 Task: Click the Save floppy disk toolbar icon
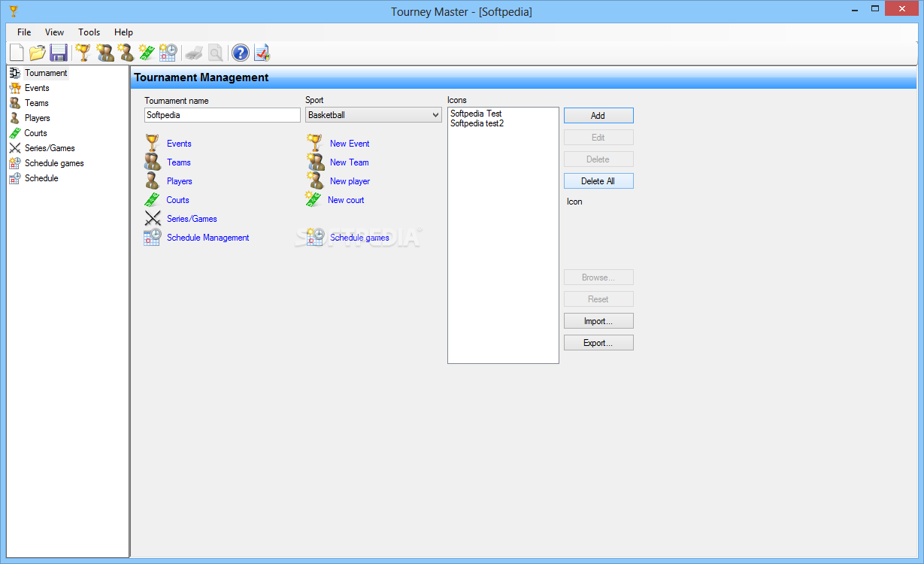[59, 53]
